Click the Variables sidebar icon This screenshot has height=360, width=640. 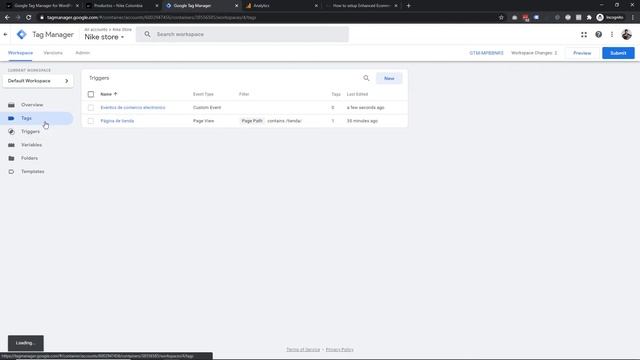point(11,145)
